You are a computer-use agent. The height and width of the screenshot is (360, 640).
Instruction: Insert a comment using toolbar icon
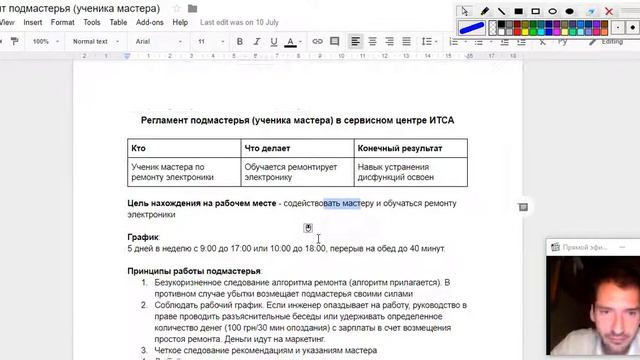(334, 41)
